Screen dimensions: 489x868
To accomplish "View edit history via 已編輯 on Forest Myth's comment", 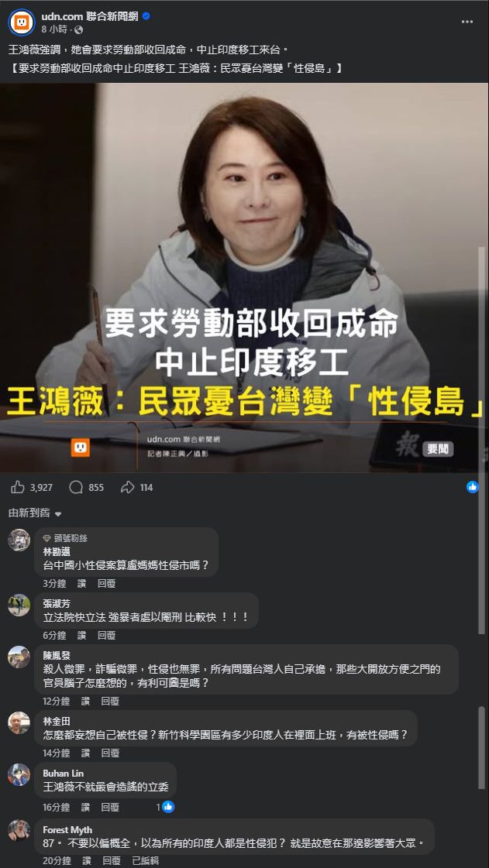I will [145, 860].
